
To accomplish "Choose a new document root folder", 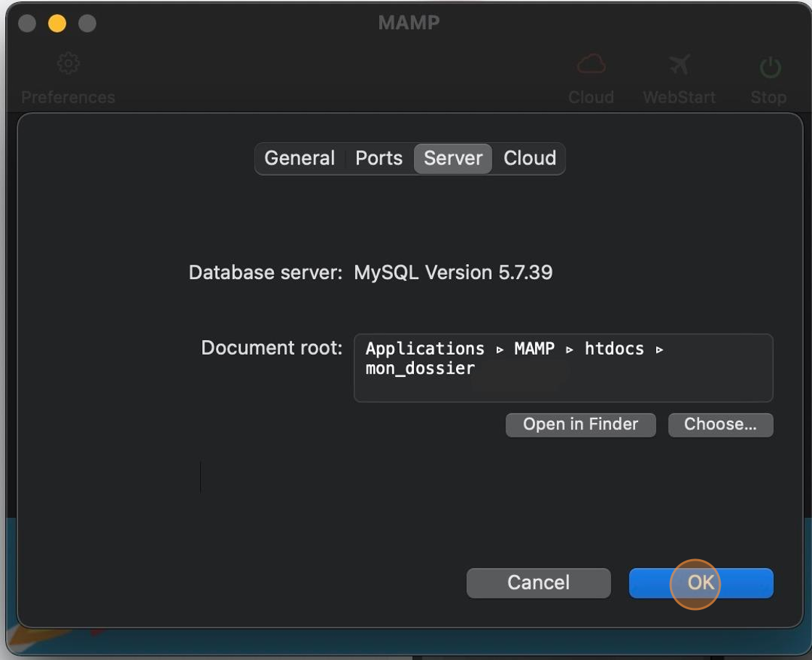I will coord(720,424).
